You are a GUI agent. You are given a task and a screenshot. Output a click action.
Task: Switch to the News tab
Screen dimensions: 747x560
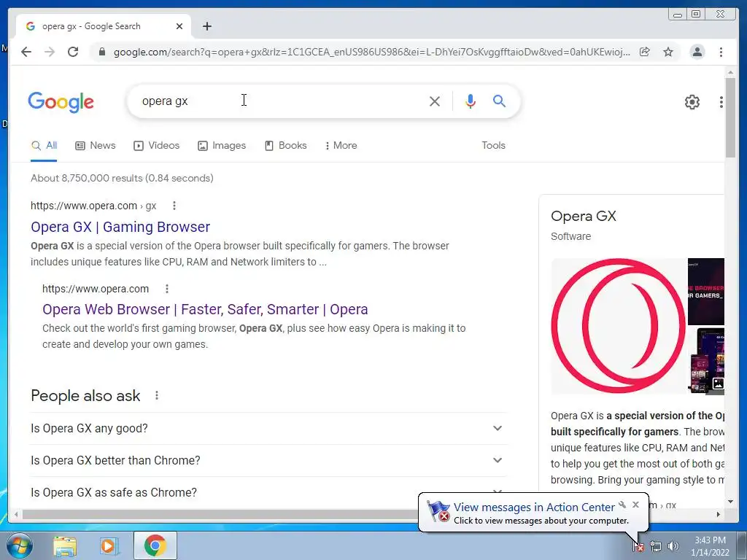[96, 145]
